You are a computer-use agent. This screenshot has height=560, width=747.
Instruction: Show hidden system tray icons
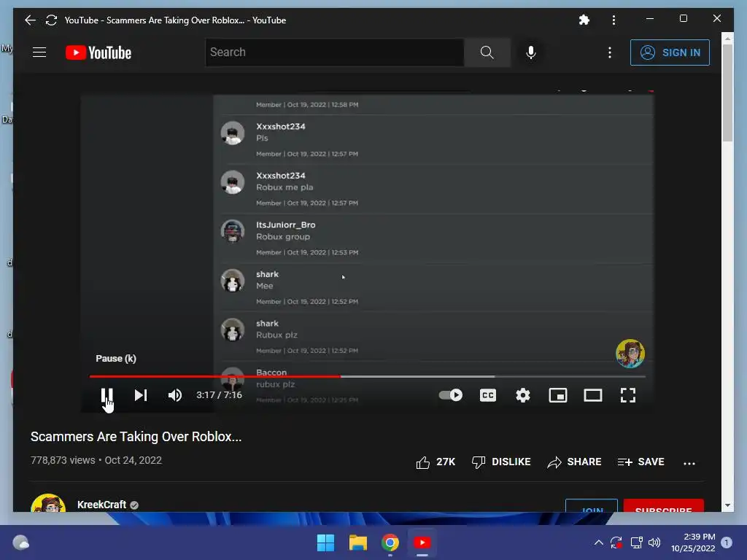pos(599,542)
